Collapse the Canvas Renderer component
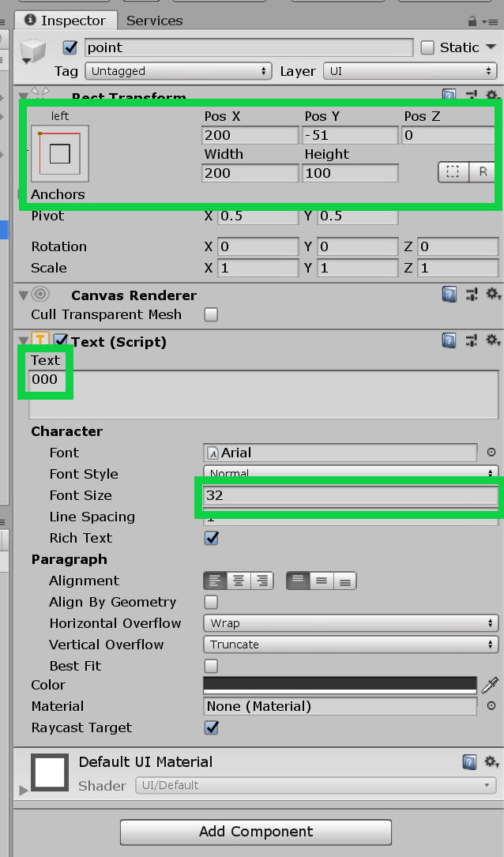Screen dimensions: 504x857 click(x=23, y=295)
